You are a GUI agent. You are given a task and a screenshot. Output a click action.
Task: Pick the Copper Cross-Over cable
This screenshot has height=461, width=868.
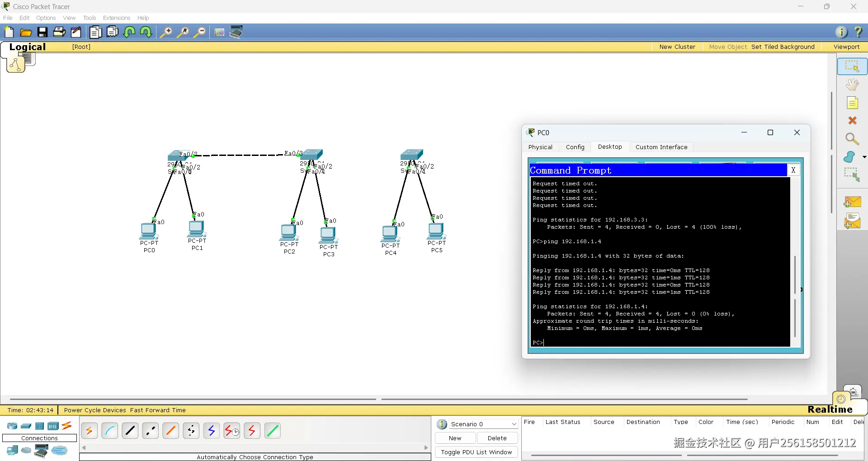151,431
